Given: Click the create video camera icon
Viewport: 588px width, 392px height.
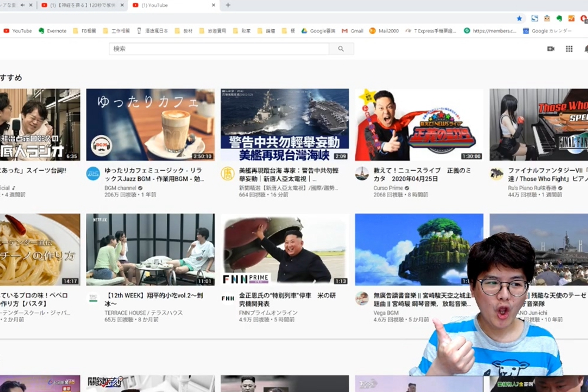Looking at the screenshot, I should point(550,49).
